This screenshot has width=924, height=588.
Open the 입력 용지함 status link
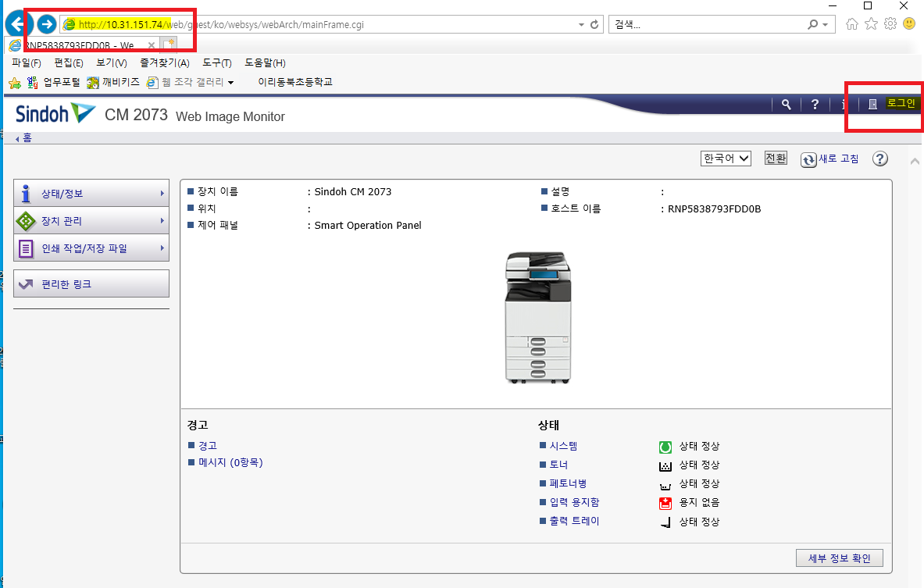click(x=575, y=503)
